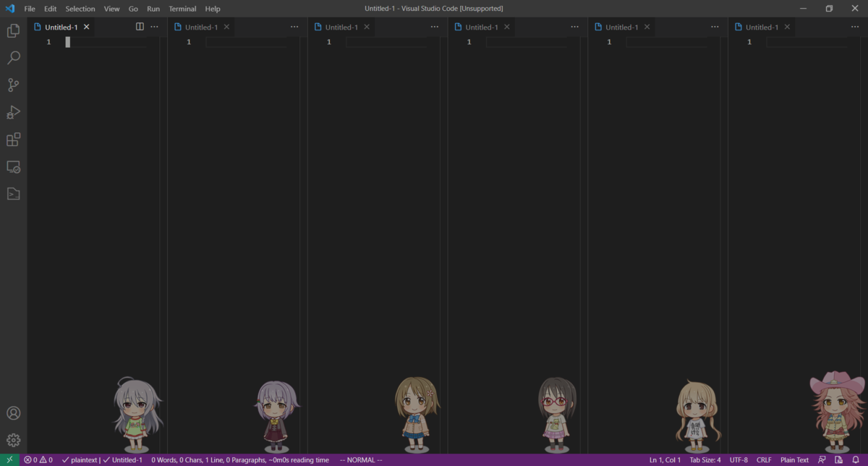This screenshot has width=868, height=466.
Task: Activate Untitled-1 tab in sixth editor group
Action: [762, 27]
